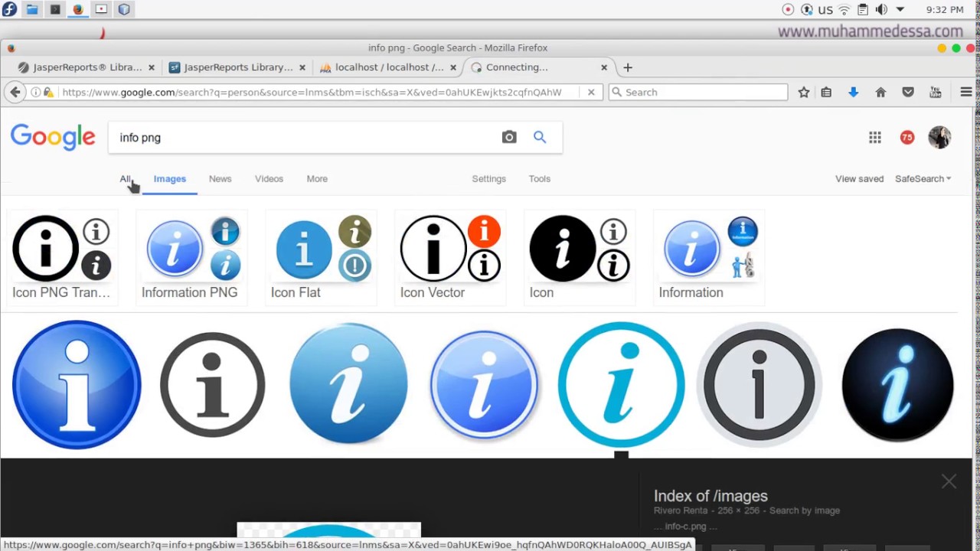Expand the SafeSearch dropdown
The height and width of the screenshot is (551, 980).
pyautogui.click(x=923, y=179)
